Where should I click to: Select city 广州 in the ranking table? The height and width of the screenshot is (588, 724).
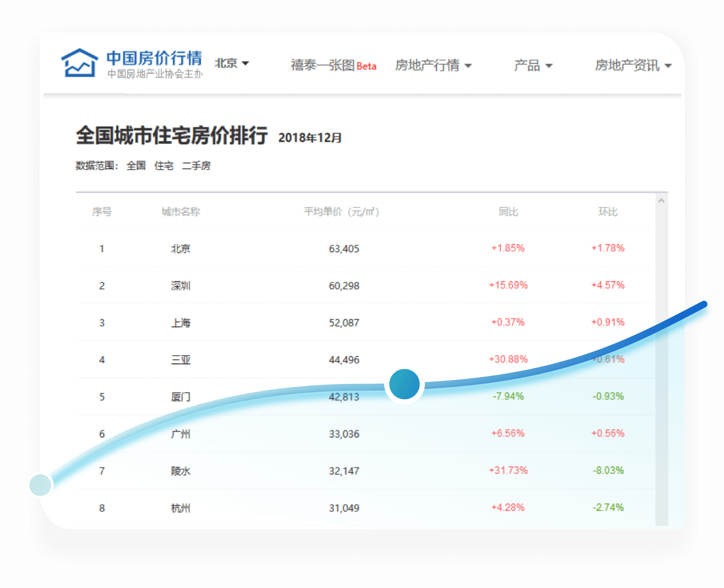click(x=181, y=434)
